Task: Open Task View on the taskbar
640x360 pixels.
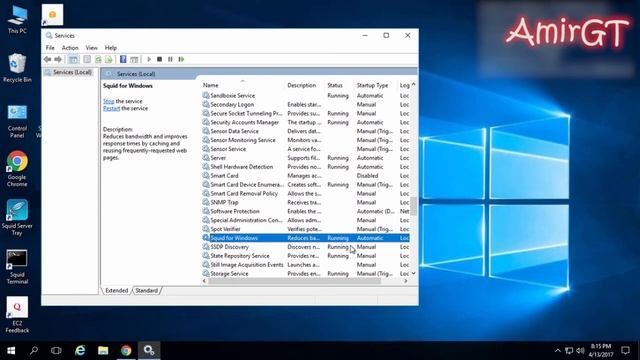Action: pos(56,350)
